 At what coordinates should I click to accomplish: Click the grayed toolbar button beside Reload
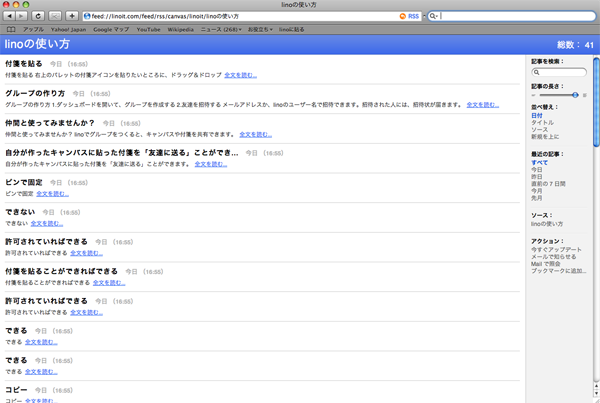55,16
